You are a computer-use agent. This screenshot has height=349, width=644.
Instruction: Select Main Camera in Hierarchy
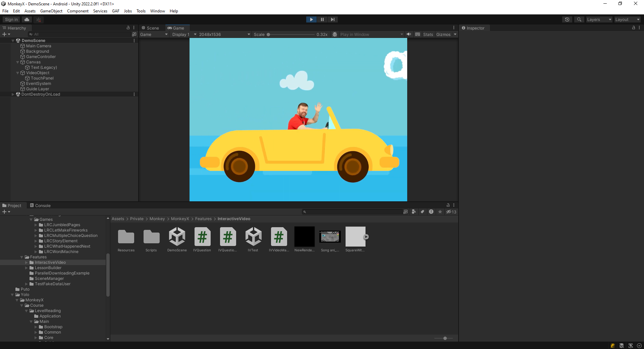point(39,46)
